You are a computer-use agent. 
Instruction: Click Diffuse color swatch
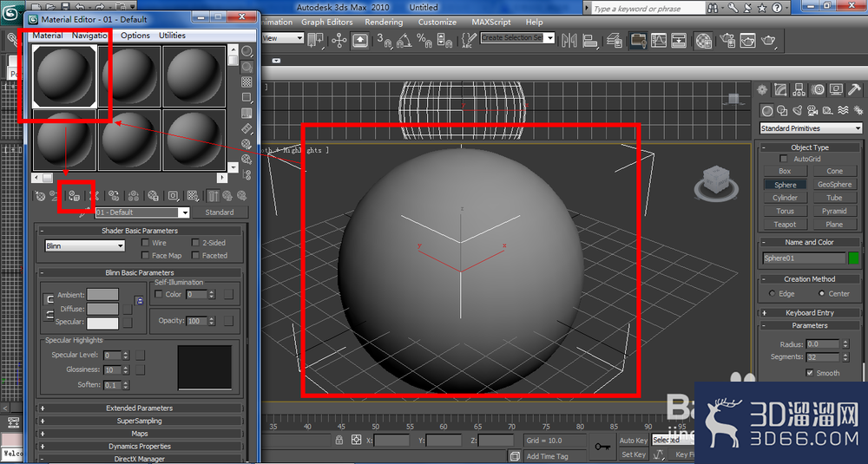102,308
